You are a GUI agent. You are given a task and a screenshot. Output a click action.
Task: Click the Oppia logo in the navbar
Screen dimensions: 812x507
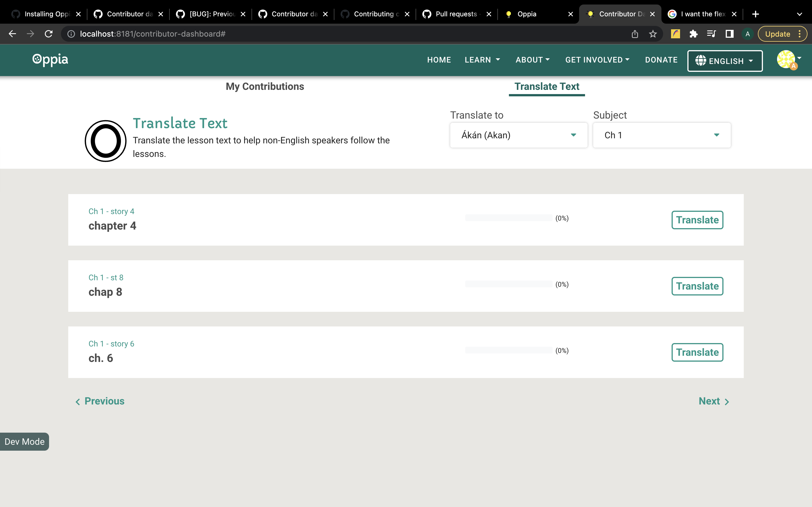point(50,60)
